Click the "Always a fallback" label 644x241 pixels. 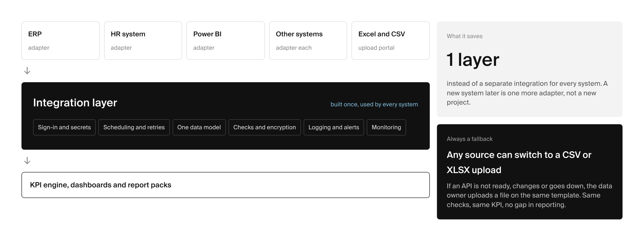pos(470,139)
